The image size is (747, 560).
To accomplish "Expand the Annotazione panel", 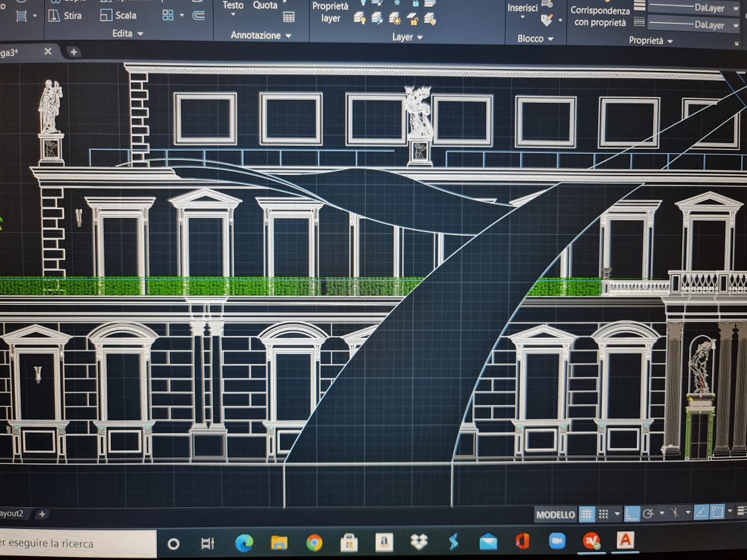I will click(x=261, y=35).
